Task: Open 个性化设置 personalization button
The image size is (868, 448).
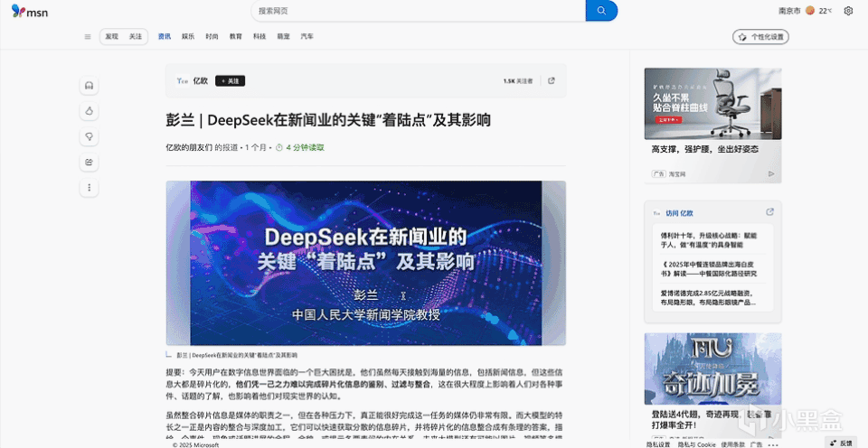Action: click(x=760, y=37)
